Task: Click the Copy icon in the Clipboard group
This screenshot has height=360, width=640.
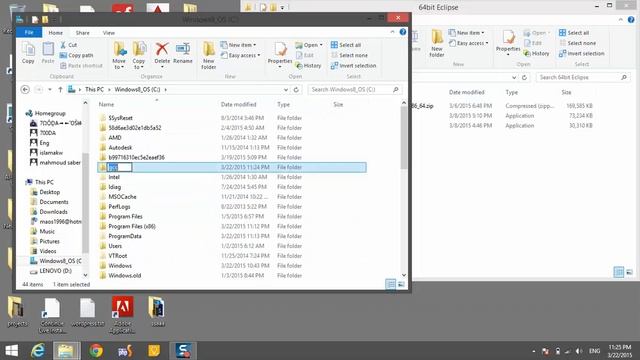Action: pos(28,53)
